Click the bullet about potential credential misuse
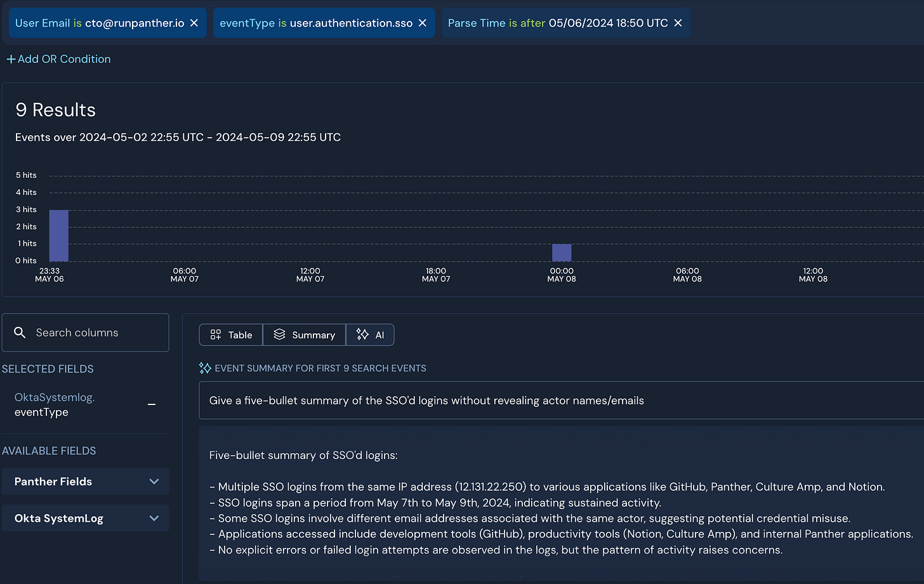Viewport: 924px width, 584px height. (530, 519)
